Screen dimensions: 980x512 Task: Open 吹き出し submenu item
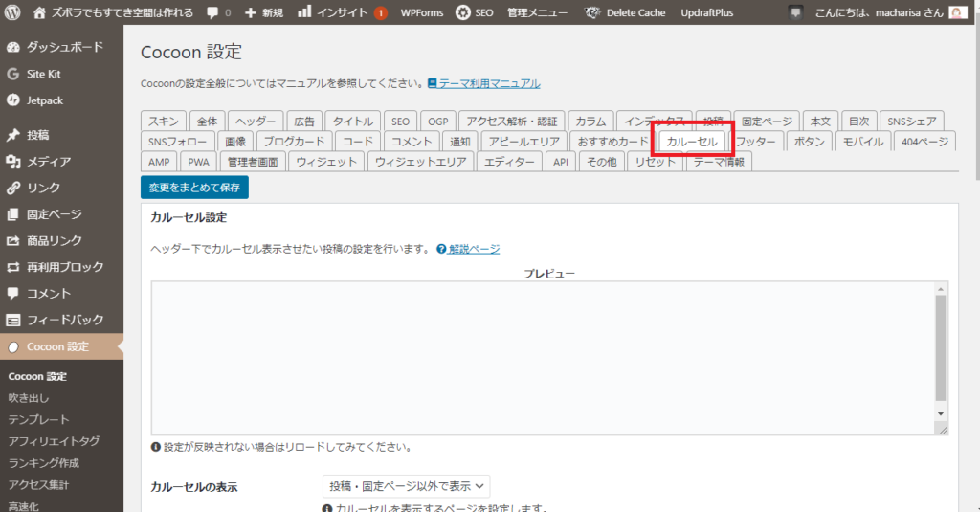[29, 397]
